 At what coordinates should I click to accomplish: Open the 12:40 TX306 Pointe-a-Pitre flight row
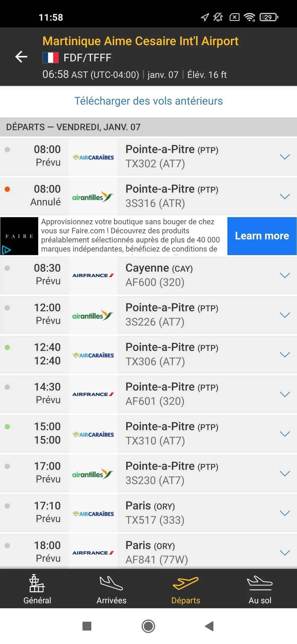pyautogui.click(x=148, y=355)
